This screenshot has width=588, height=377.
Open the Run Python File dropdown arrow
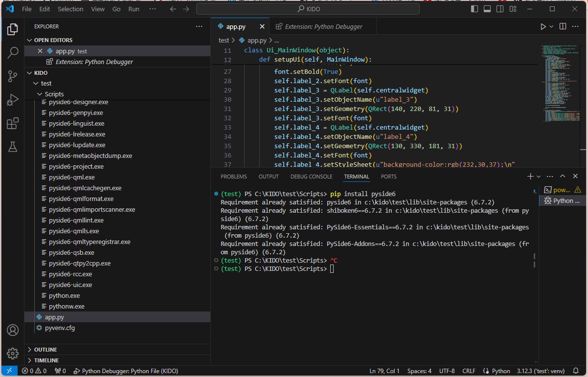[551, 26]
